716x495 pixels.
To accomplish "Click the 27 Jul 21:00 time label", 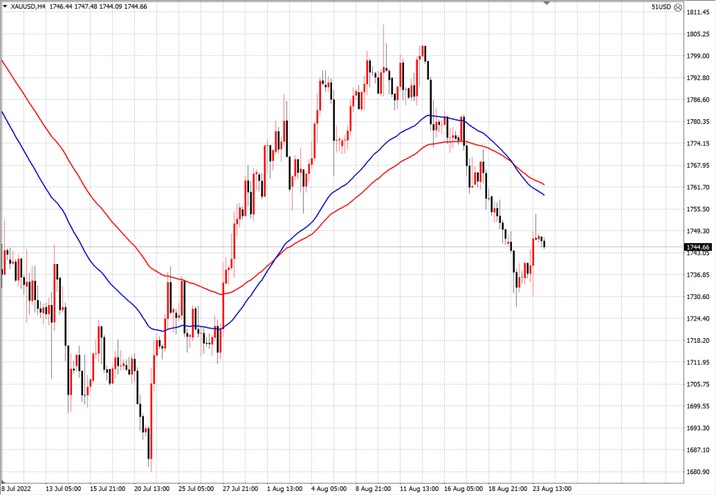I will 240,489.
